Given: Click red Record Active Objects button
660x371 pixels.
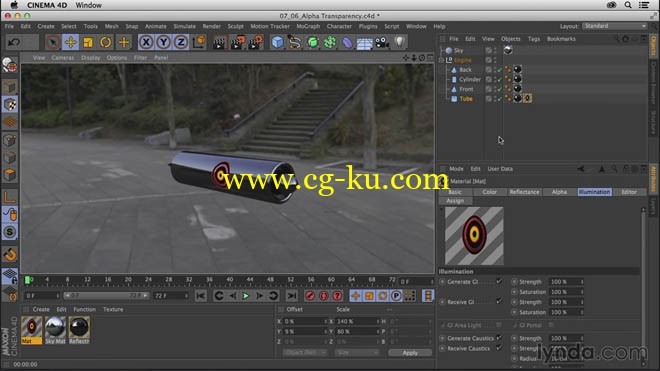Looking at the screenshot, I should [x=310, y=296].
